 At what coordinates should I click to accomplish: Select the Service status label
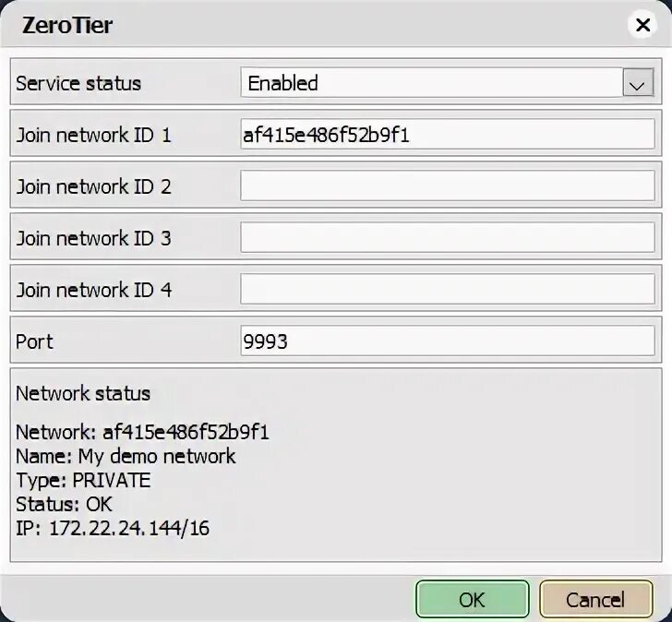click(x=78, y=83)
